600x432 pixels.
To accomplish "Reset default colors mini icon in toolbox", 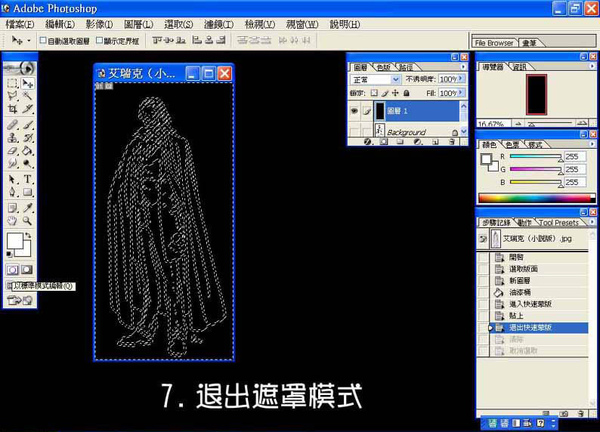I will click(x=10, y=254).
